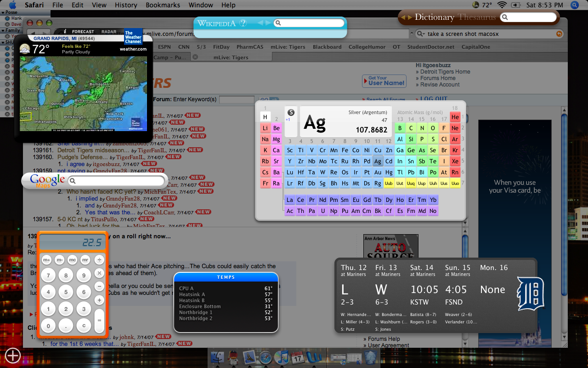
Task: Open Dashboard widget bar with plus button
Action: click(12, 355)
